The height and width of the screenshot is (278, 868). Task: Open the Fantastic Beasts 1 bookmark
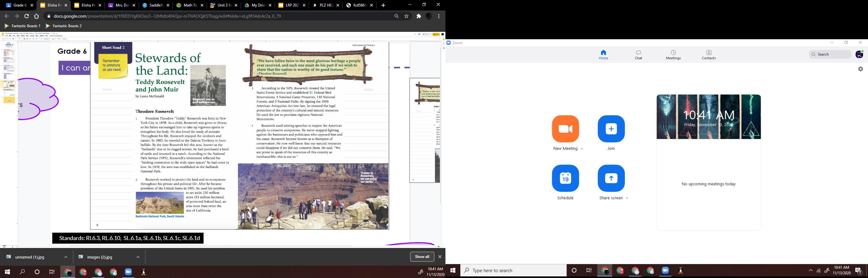click(23, 26)
